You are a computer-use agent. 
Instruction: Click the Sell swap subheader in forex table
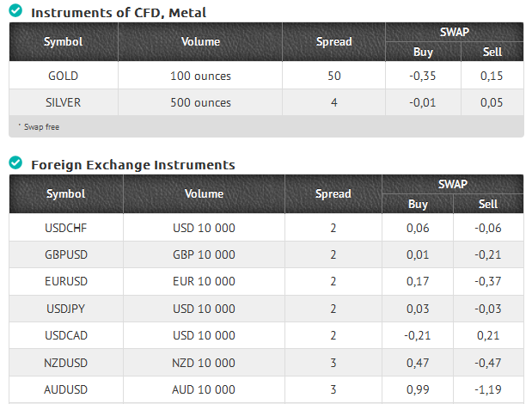tap(488, 204)
